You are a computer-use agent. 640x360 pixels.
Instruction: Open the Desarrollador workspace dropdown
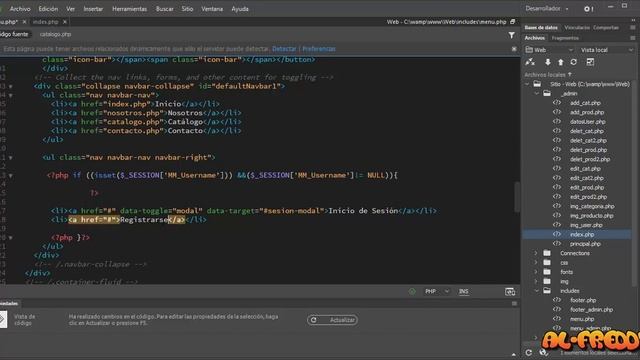coord(547,9)
